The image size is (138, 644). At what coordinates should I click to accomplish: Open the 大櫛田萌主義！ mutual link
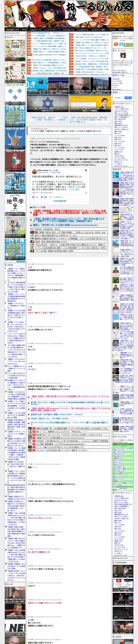pos(117,79)
